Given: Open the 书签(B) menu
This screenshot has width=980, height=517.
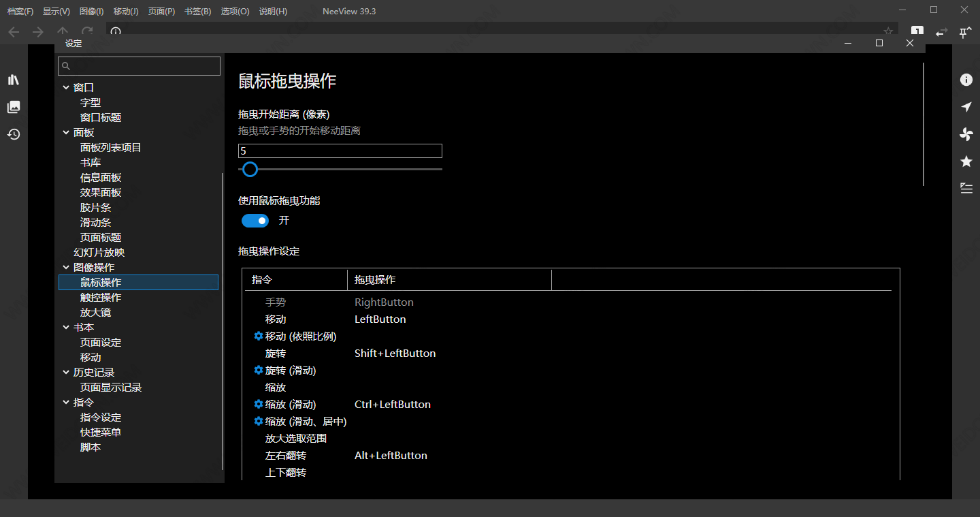Looking at the screenshot, I should (198, 12).
